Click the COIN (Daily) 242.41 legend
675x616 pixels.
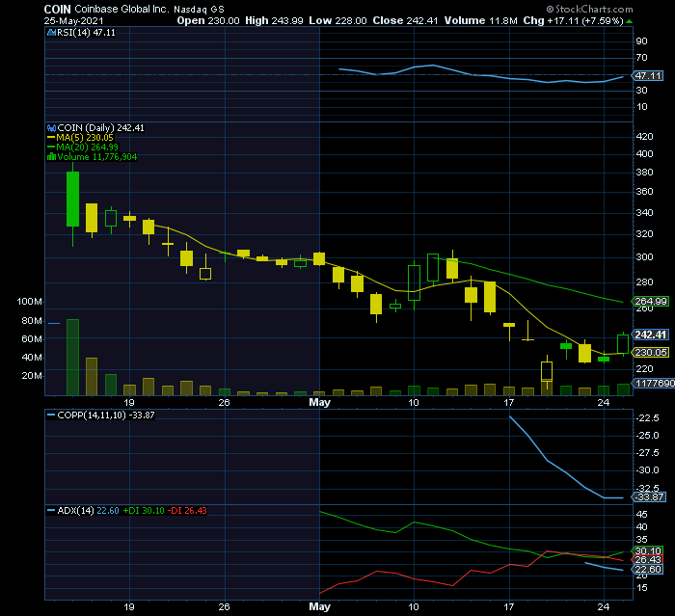click(x=100, y=128)
